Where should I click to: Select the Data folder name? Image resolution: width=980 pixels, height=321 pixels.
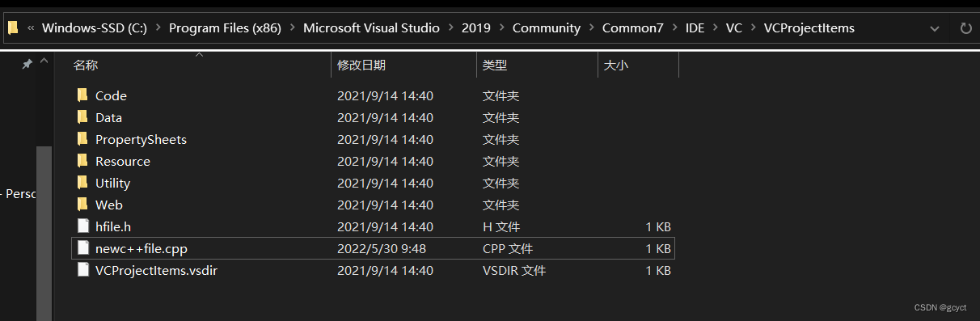pyautogui.click(x=108, y=117)
